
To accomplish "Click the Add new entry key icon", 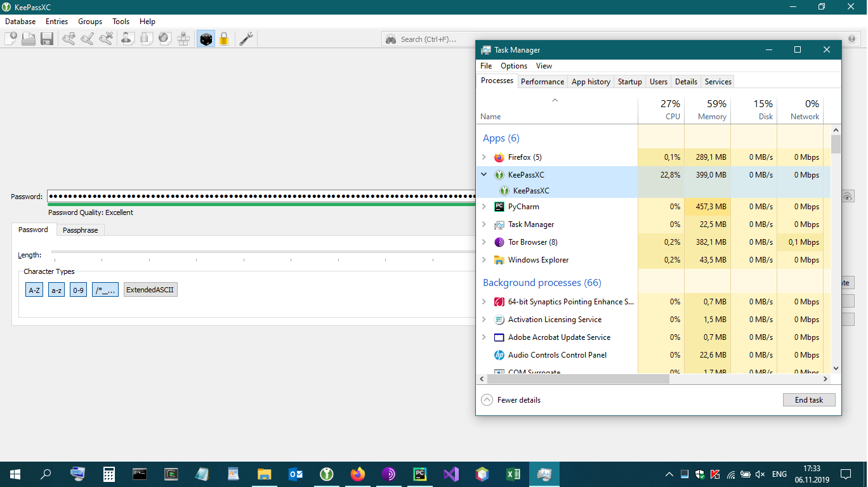I will 69,39.
